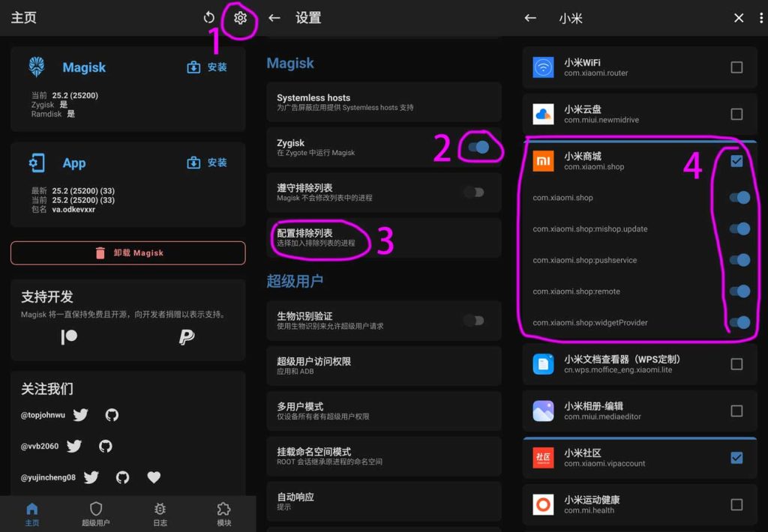Image resolution: width=768 pixels, height=532 pixels.
Task: Clear the 小米 search with X icon
Action: click(739, 18)
